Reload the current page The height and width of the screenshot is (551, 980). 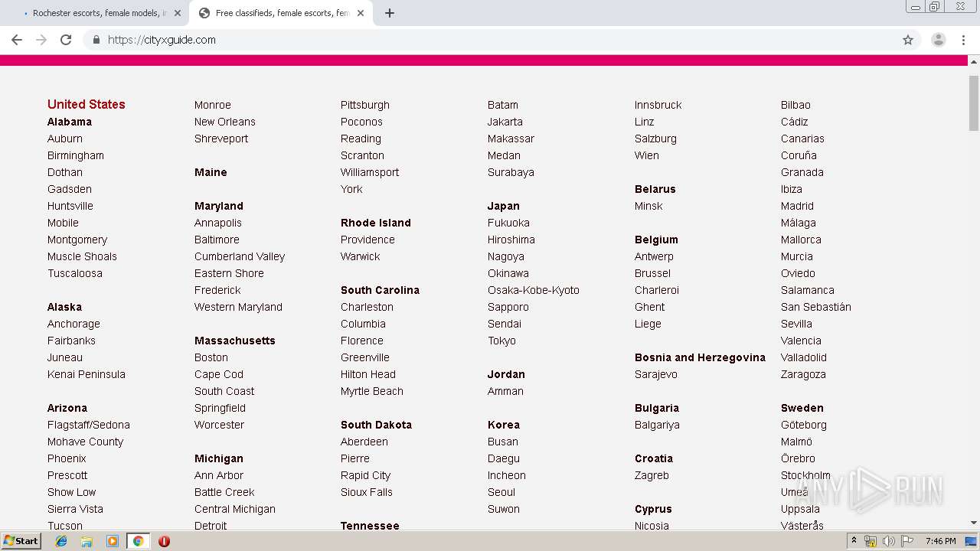[x=66, y=40]
